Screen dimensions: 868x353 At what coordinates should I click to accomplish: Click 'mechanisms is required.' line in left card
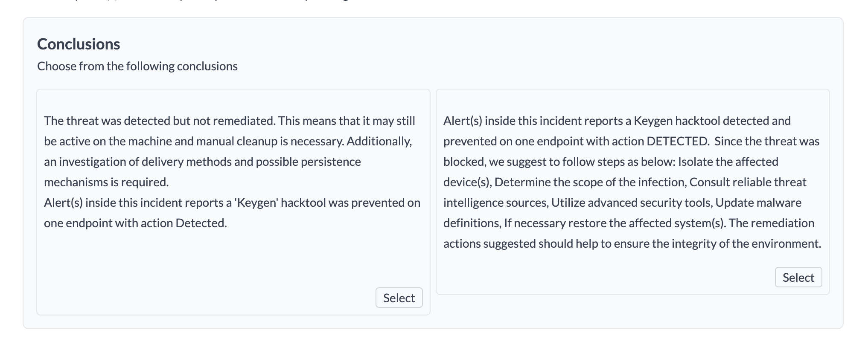[106, 182]
